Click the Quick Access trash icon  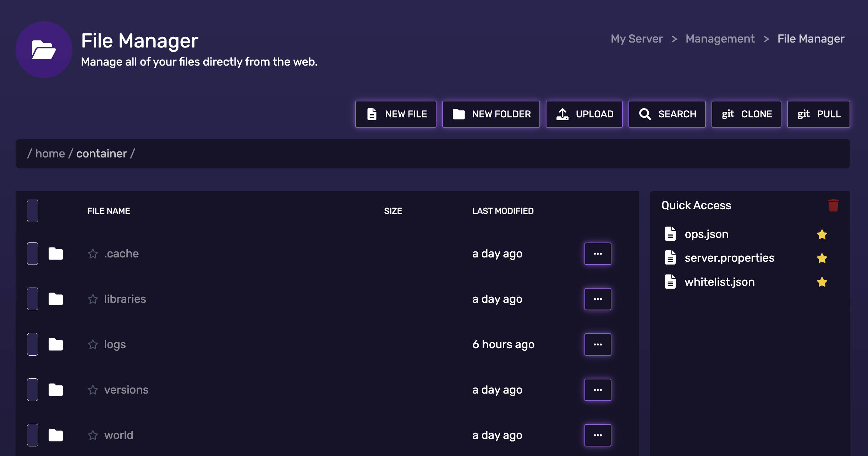click(833, 205)
